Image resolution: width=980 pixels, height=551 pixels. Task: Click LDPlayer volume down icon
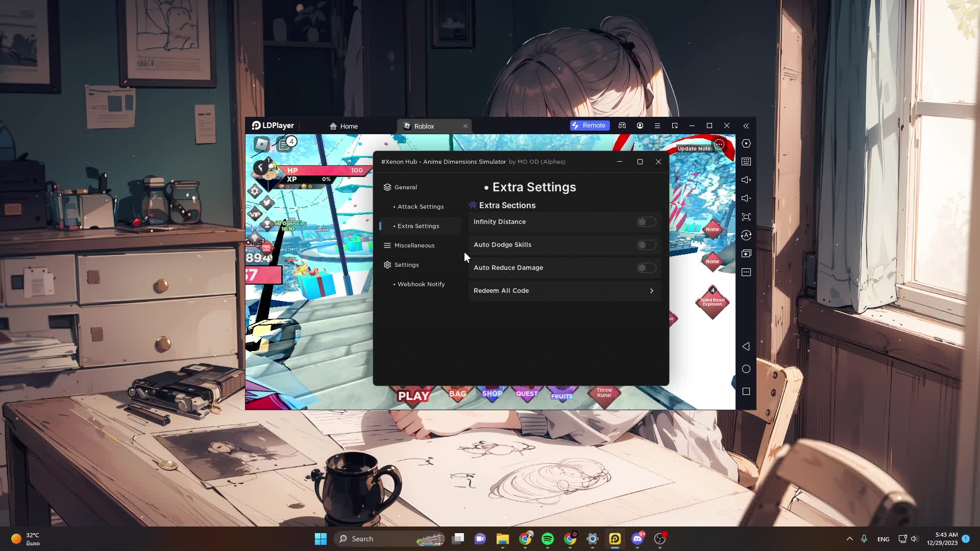pos(746,198)
